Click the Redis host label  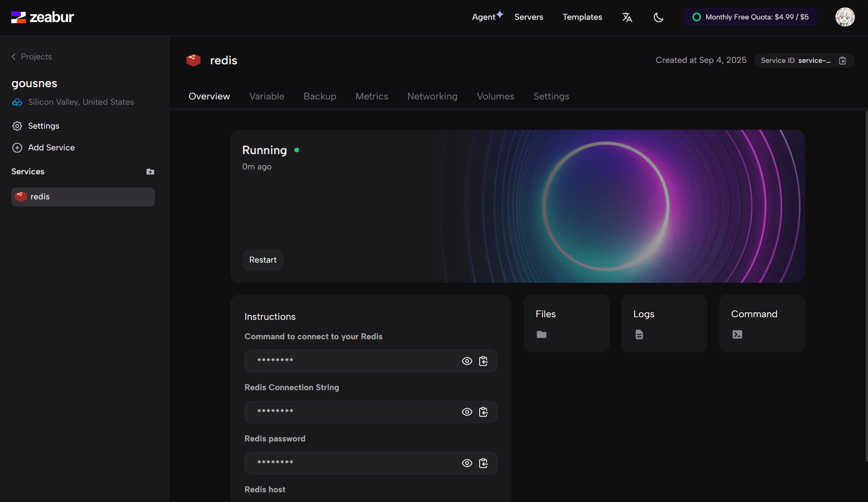(264, 489)
